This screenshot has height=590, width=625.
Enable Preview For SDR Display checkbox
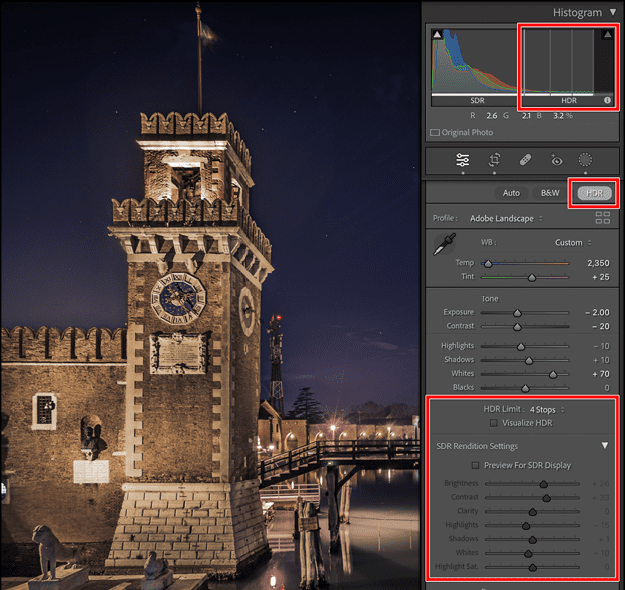(475, 465)
